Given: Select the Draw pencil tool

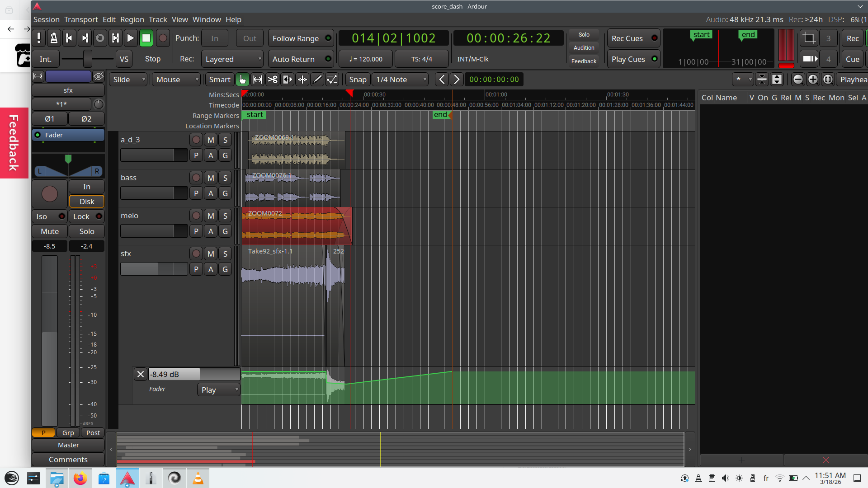Looking at the screenshot, I should (x=317, y=80).
